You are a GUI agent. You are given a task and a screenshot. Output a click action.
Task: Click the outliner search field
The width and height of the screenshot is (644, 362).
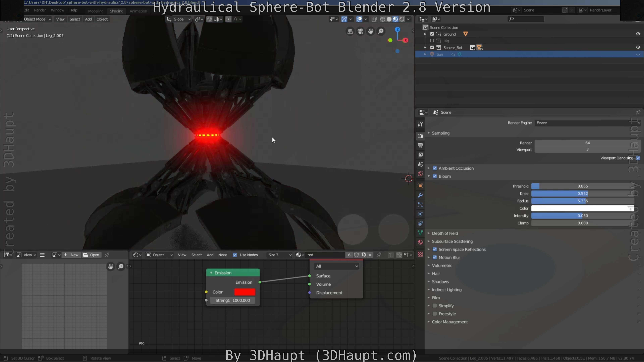pos(526,19)
